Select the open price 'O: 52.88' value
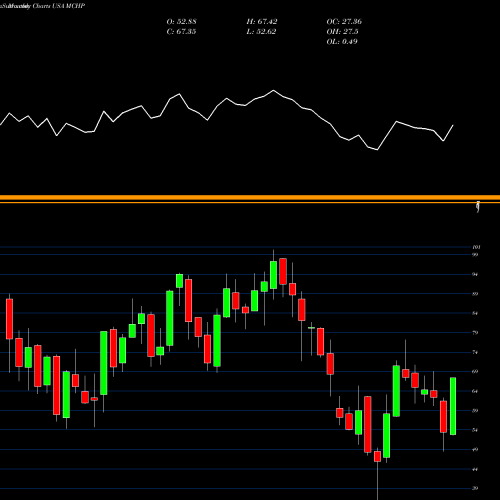 [181, 21]
